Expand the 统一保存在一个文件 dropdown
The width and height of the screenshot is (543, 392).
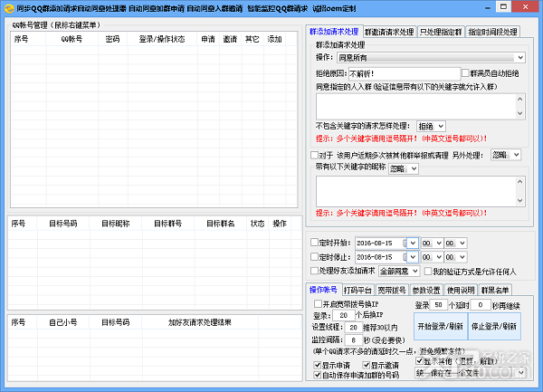[470, 373]
